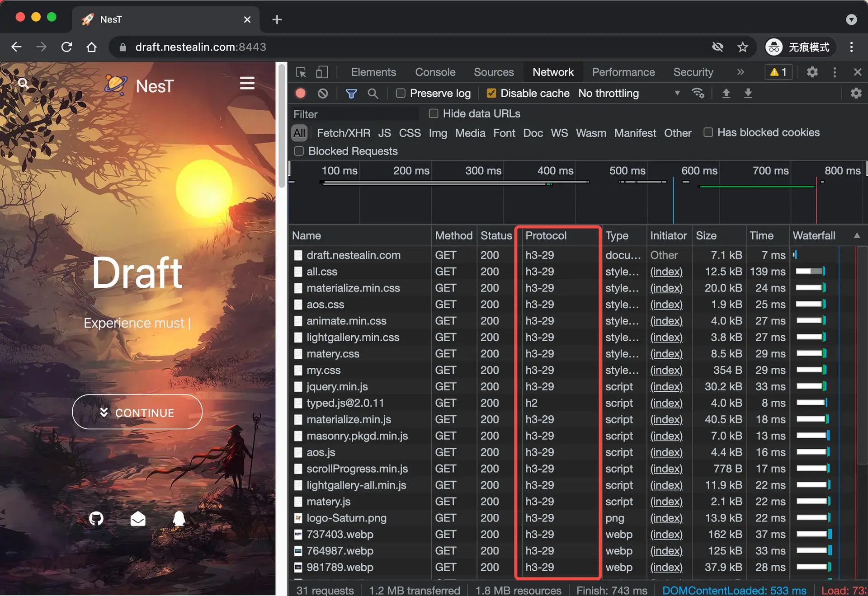Sort by Size column header

click(x=719, y=235)
